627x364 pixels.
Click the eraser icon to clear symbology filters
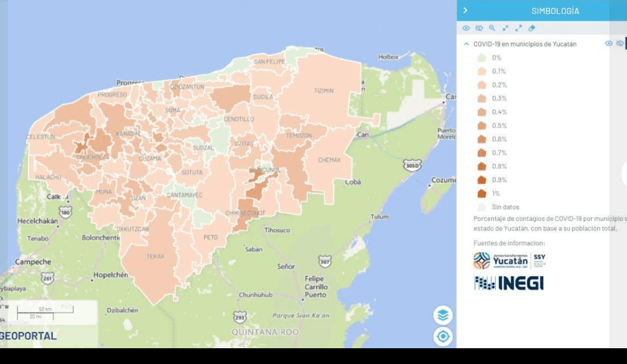532,28
